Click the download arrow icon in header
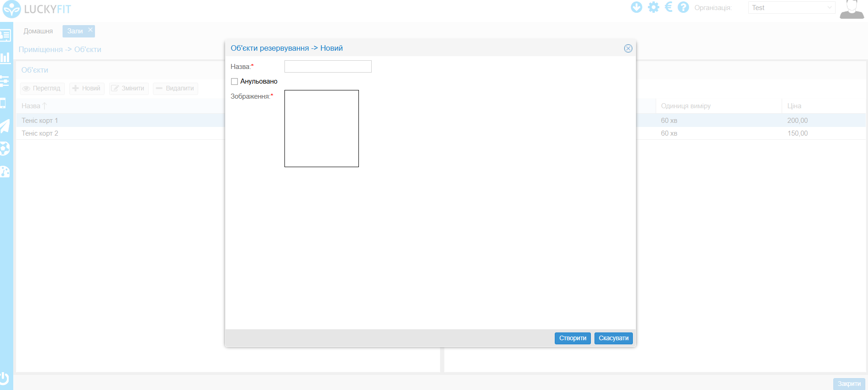This screenshot has height=390, width=868. coord(636,7)
